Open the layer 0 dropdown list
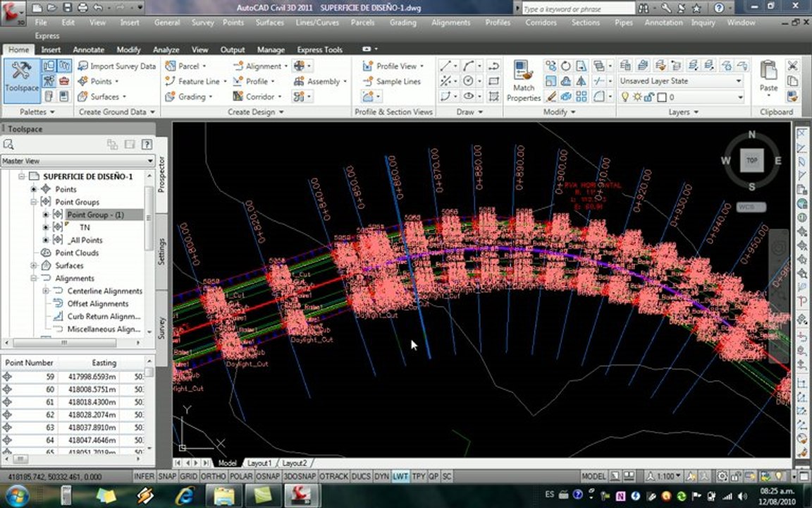The width and height of the screenshot is (812, 508). pos(740,97)
